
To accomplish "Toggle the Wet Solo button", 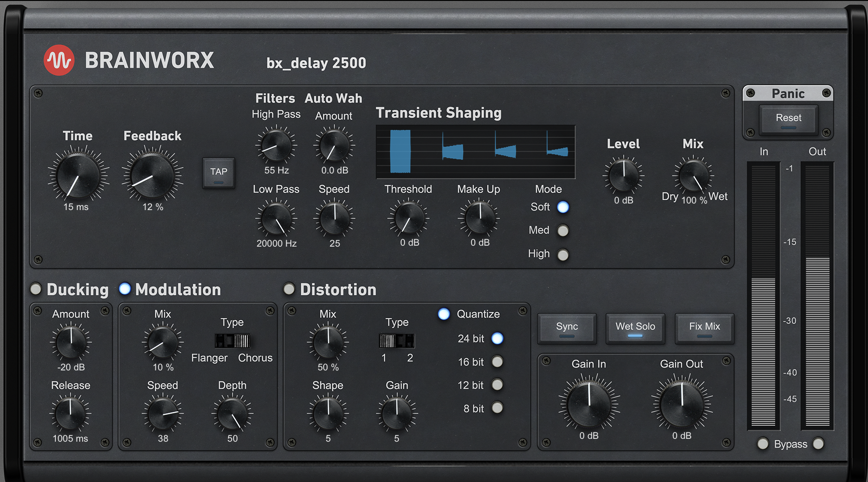I will pos(636,328).
